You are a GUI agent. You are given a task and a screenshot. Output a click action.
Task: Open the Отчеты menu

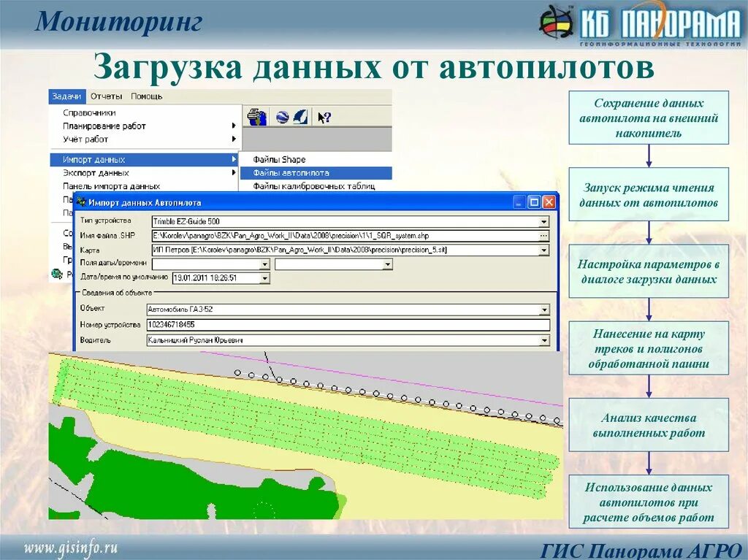[x=106, y=96]
